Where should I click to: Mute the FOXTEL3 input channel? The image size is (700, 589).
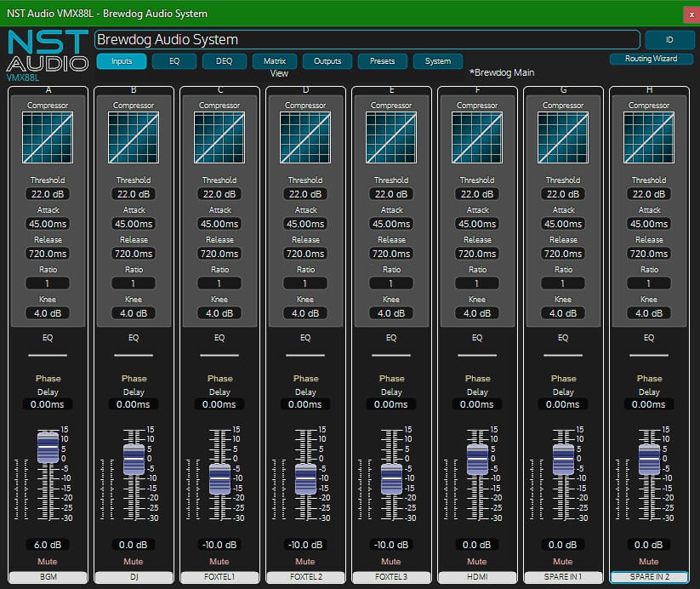tap(391, 561)
